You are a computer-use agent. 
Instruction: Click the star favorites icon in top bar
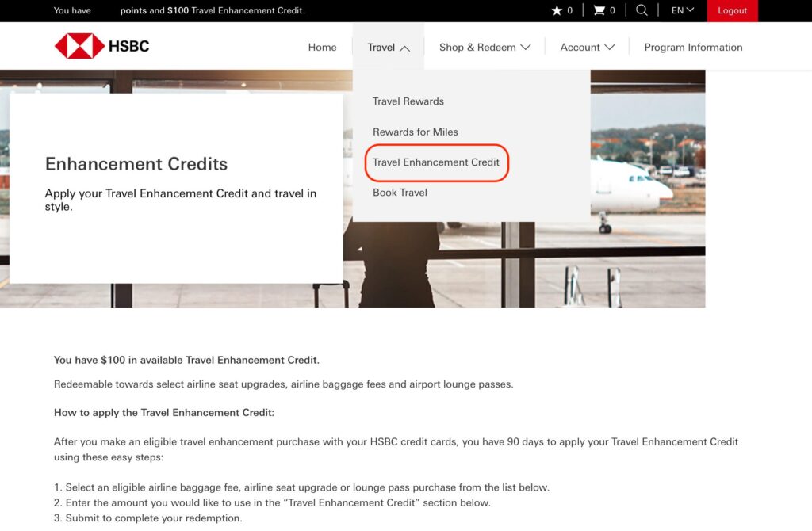(557, 10)
